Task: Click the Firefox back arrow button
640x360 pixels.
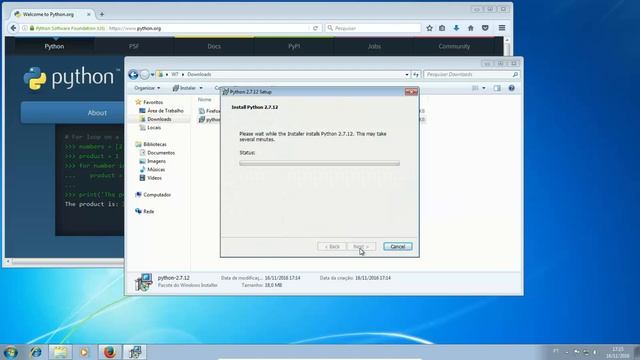Action: [13, 28]
